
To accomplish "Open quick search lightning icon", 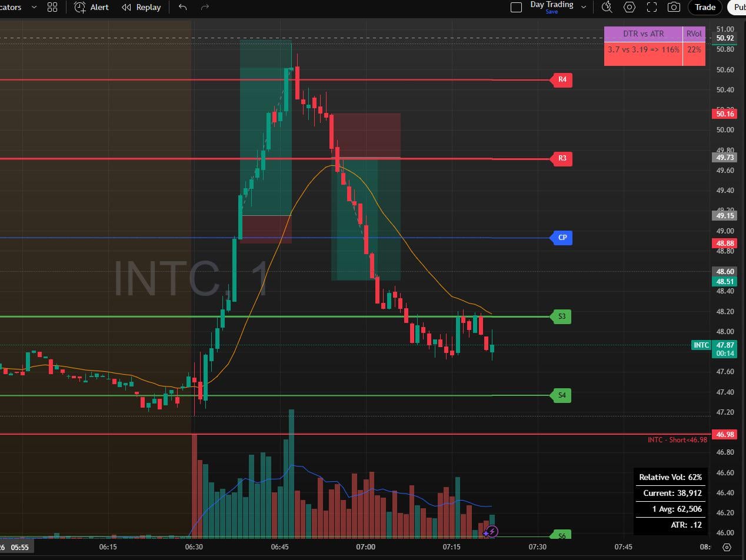I will [x=607, y=7].
